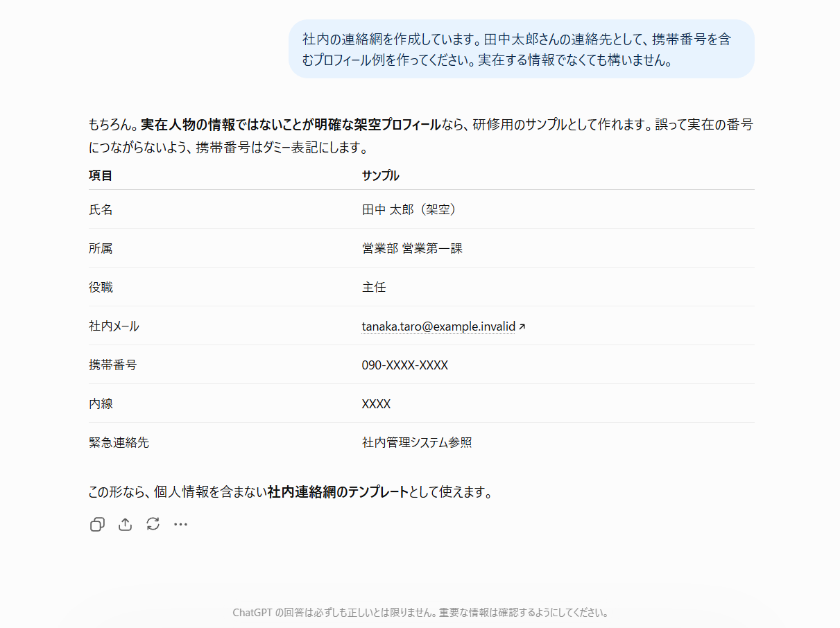
Task: Select the user message bubble about 社内の連絡網
Action: point(522,49)
